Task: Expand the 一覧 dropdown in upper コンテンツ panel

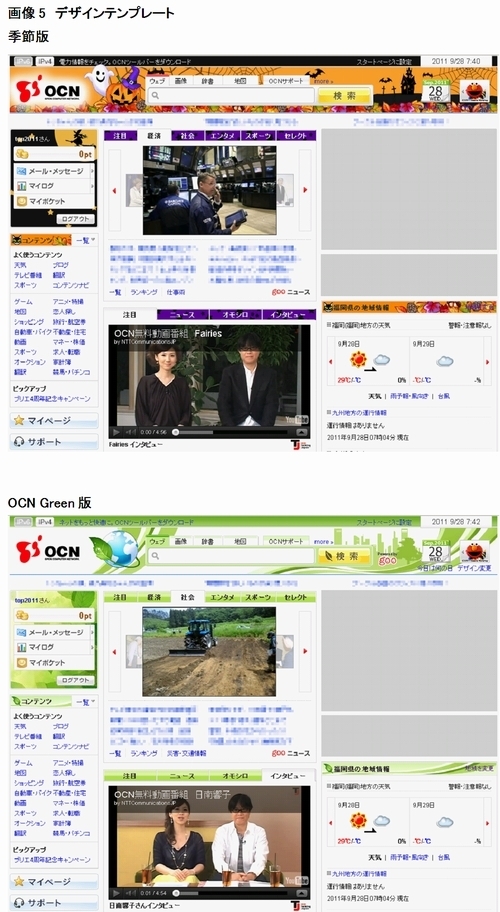Action: coord(86,240)
